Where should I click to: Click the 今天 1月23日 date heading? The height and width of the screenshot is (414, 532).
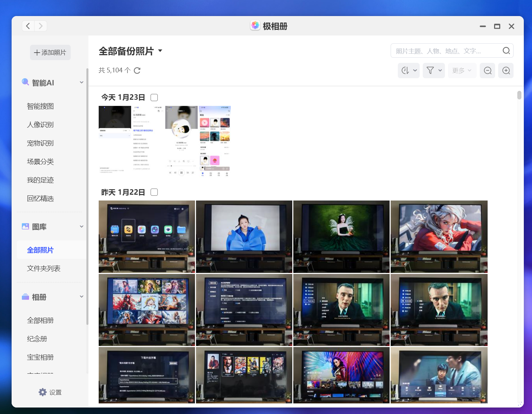click(x=123, y=97)
